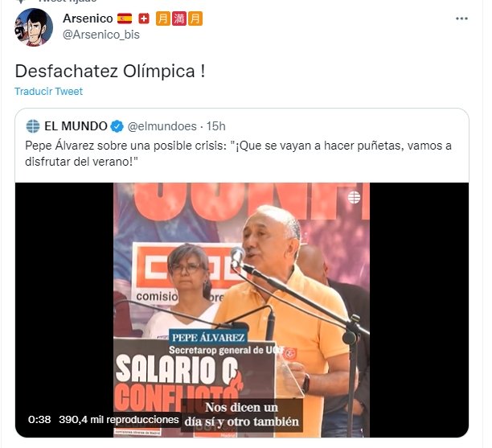Open Arsenico's profile avatar
Image resolution: width=492 pixels, height=448 pixels.
pos(34,27)
